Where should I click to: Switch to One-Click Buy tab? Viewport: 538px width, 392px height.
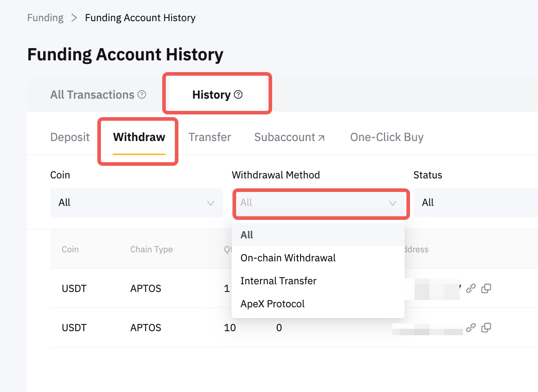(x=387, y=137)
